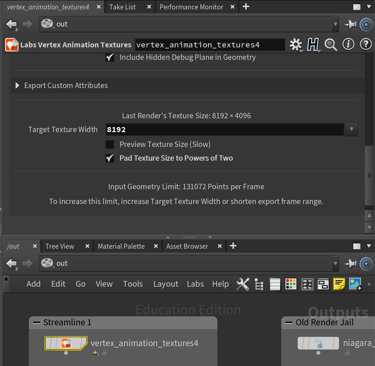Add a new tab in the parameter pane
The image size is (375, 366).
[x=246, y=7]
